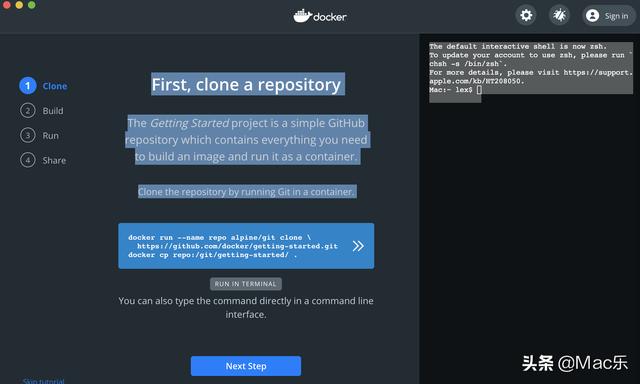Maximize window with green button
This screenshot has width=640, height=384.
pyautogui.click(x=31, y=4)
